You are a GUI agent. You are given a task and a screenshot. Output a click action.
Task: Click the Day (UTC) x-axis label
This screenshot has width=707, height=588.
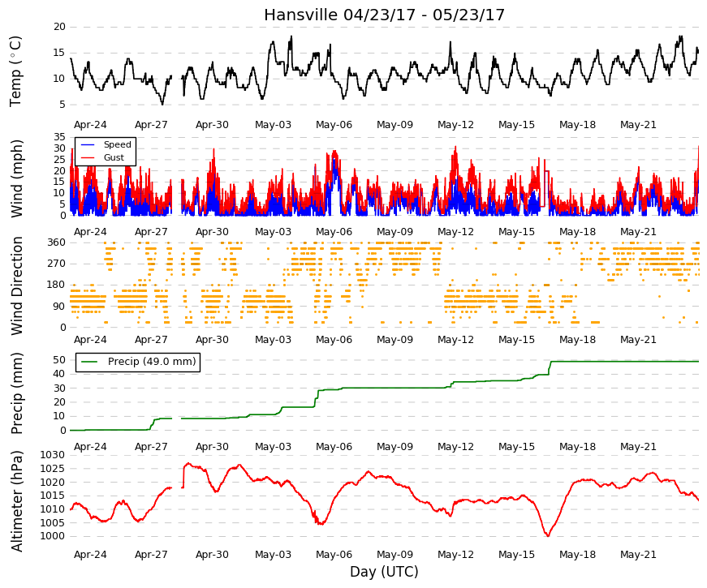[x=384, y=572]
